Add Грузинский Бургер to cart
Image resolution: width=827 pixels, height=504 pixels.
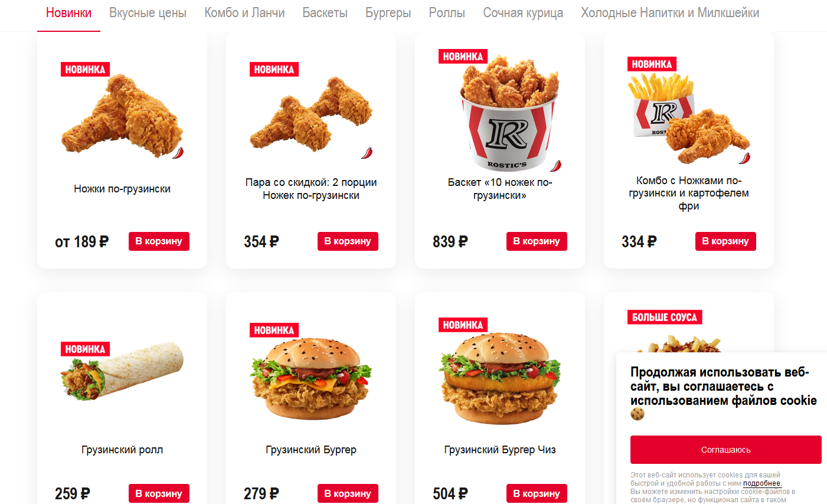(x=348, y=493)
